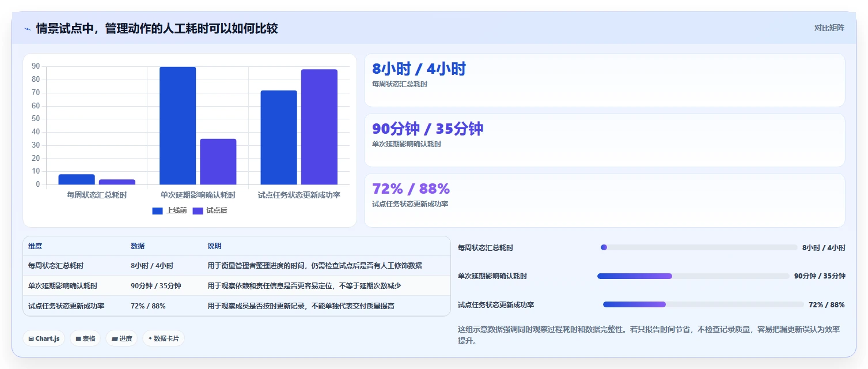
Task: Click the 8小时 / 4小时 value beside progress bar
Action: [x=824, y=248]
